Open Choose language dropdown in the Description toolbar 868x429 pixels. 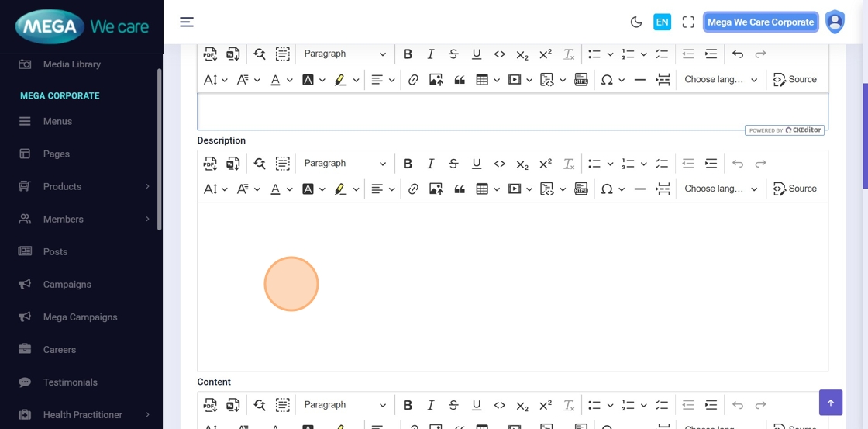click(x=721, y=189)
